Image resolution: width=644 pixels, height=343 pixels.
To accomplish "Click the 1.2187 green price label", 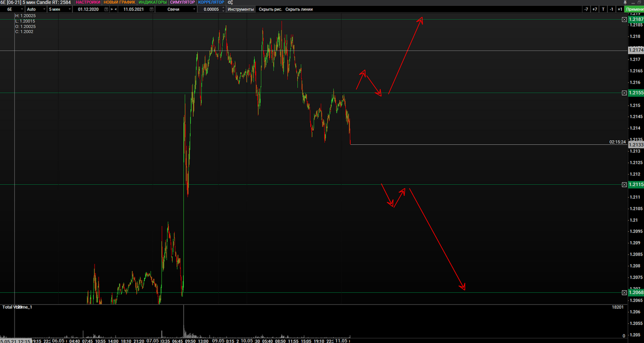I will (636, 19).
